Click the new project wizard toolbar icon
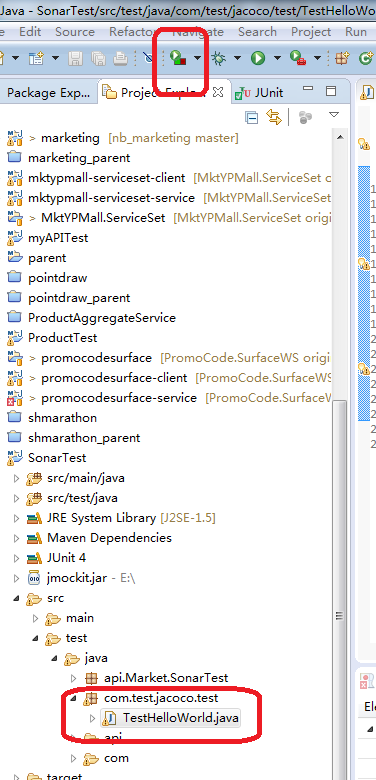376x780 pixels. pos(35,59)
